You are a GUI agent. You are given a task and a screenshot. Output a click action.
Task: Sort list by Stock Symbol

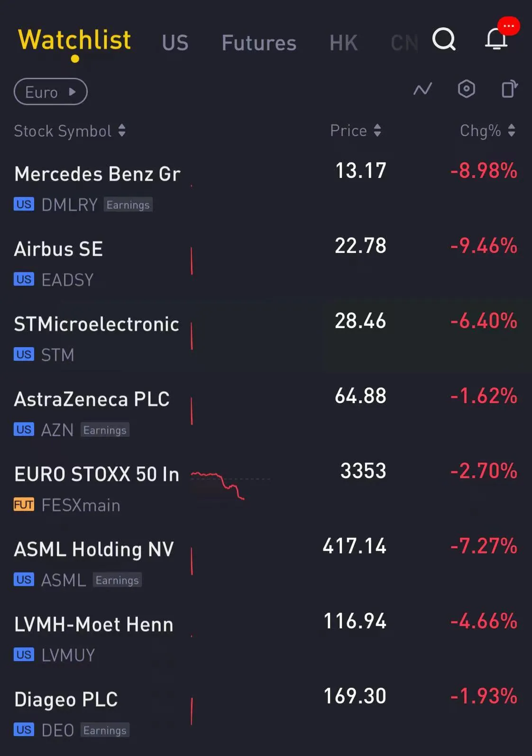pos(70,131)
